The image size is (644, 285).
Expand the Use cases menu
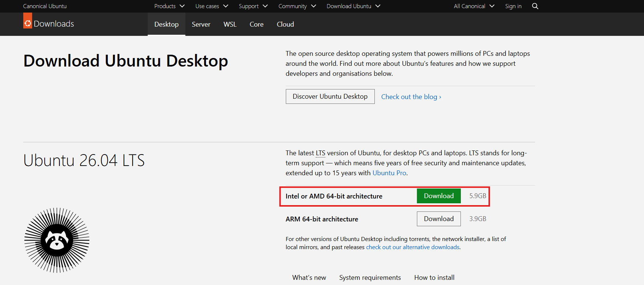(212, 6)
